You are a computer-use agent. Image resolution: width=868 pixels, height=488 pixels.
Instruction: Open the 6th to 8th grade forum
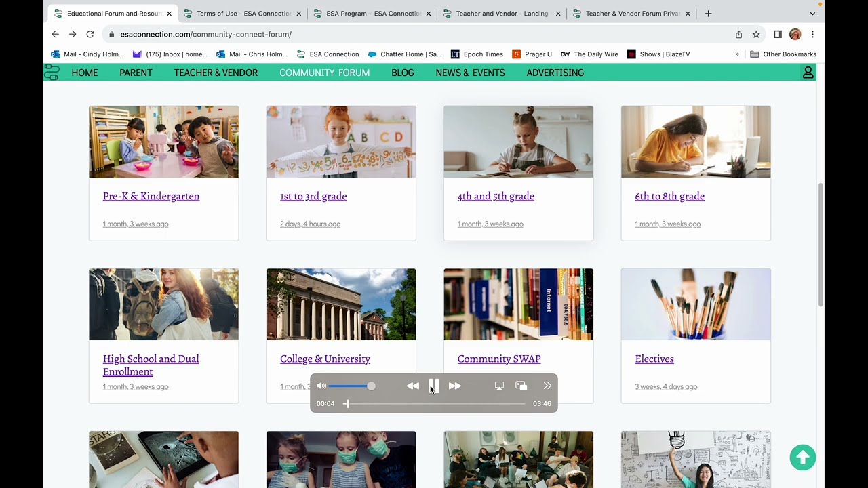pos(669,196)
